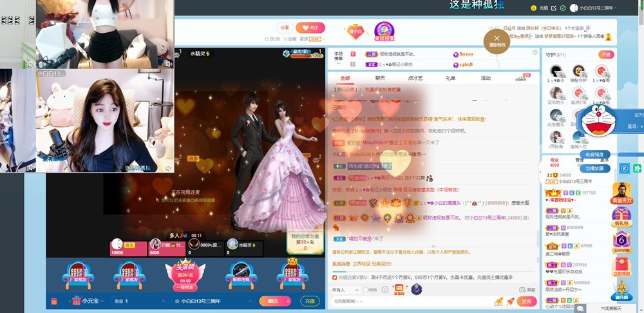644x313 pixels.
Task: Open the car icon tab with badge
Action: [522, 77]
